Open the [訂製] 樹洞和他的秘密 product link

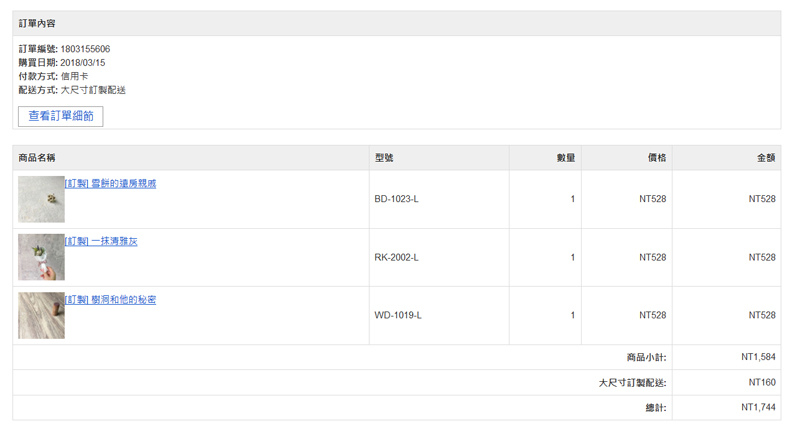pyautogui.click(x=110, y=300)
